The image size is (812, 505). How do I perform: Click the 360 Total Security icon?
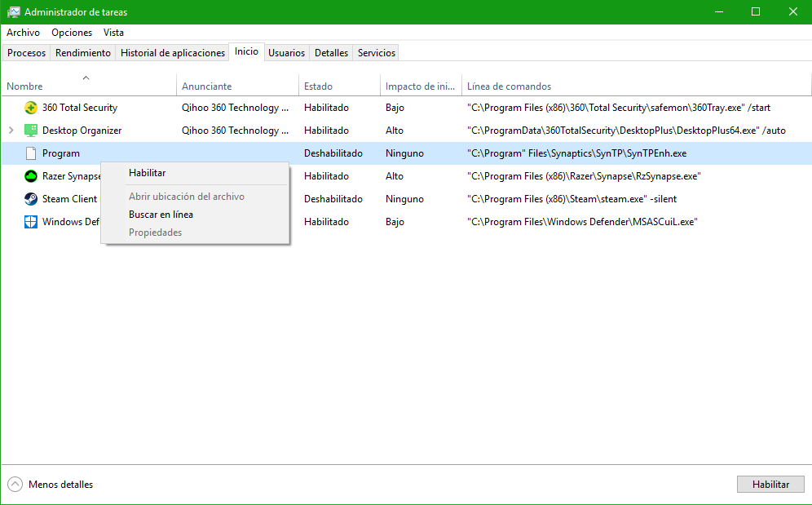(x=31, y=108)
